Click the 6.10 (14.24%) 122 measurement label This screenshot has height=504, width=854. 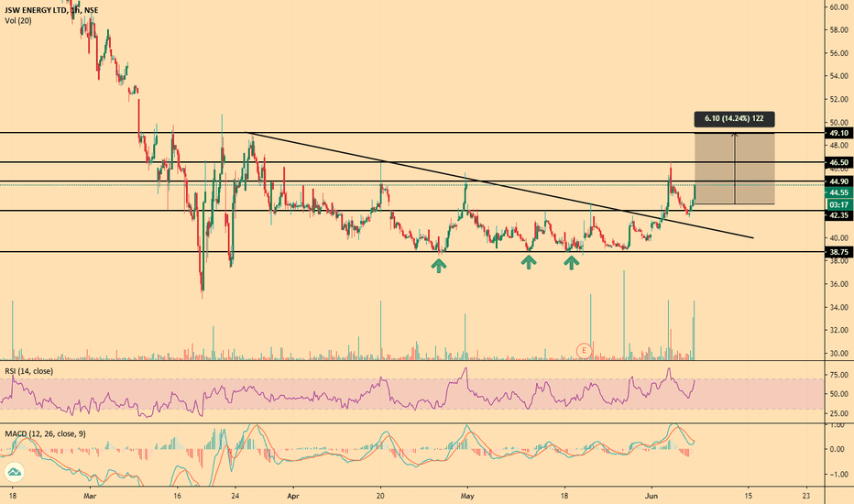tap(734, 118)
